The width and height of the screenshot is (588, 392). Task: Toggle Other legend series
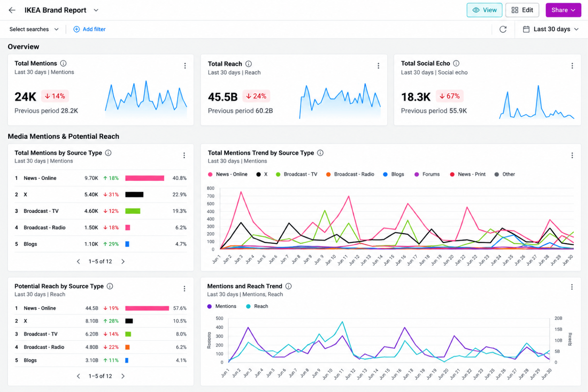pos(505,174)
